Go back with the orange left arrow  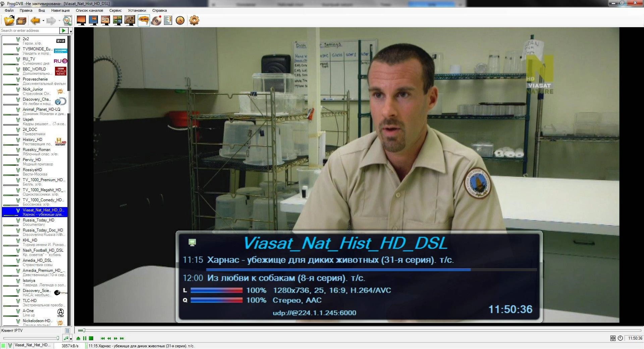click(35, 21)
